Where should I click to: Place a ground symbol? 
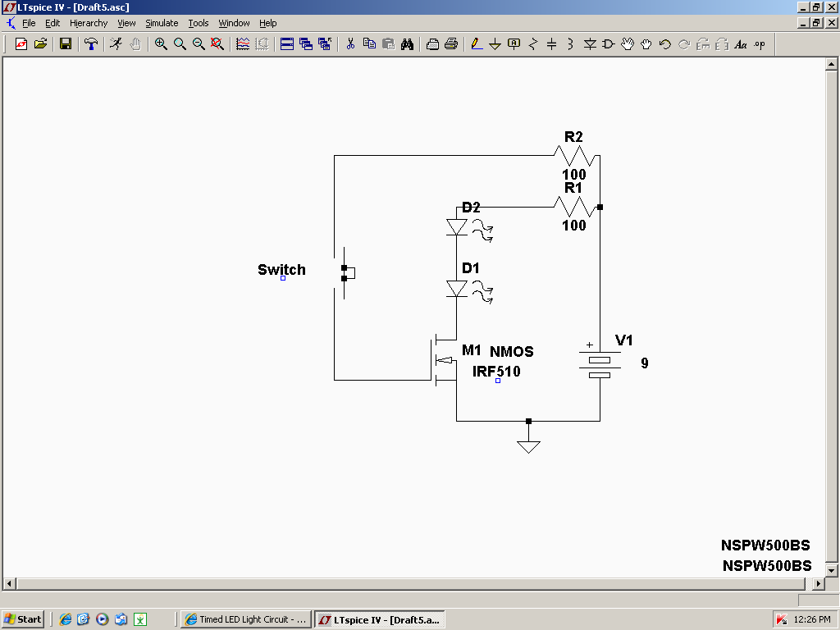[495, 44]
